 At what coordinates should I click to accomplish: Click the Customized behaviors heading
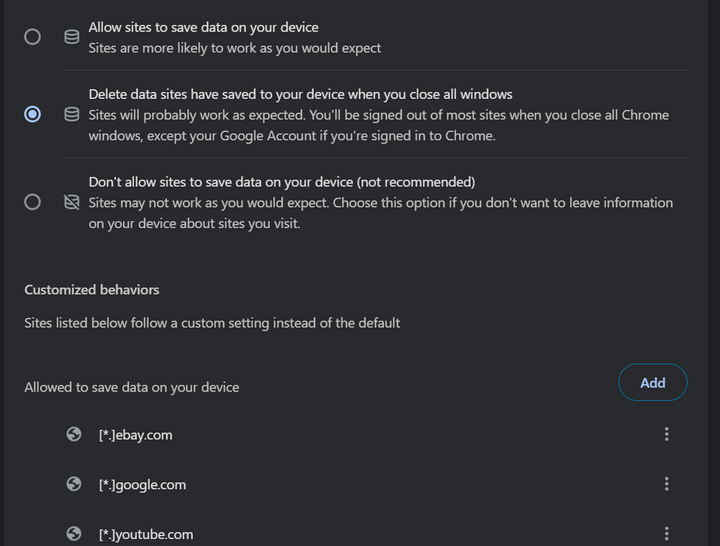point(92,290)
